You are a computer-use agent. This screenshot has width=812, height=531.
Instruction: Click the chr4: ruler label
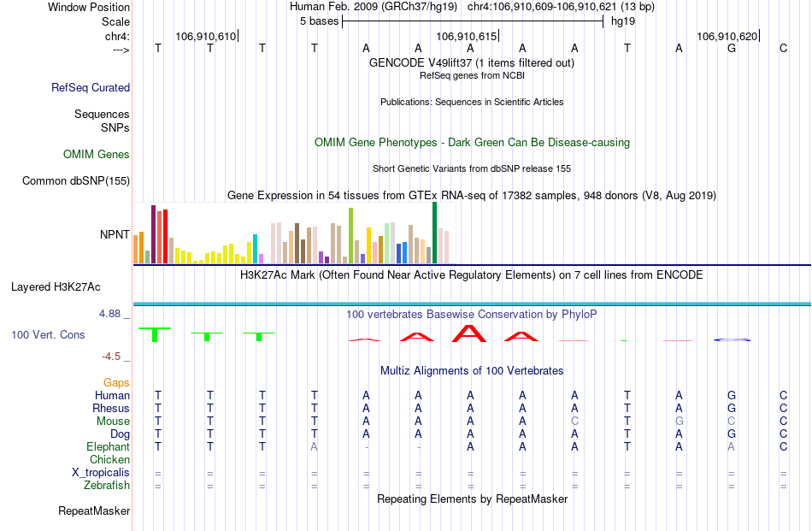118,36
